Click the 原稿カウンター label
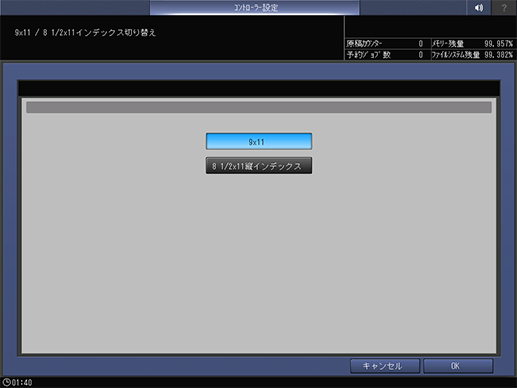Viewport: 517px width, 388px height. (364, 44)
